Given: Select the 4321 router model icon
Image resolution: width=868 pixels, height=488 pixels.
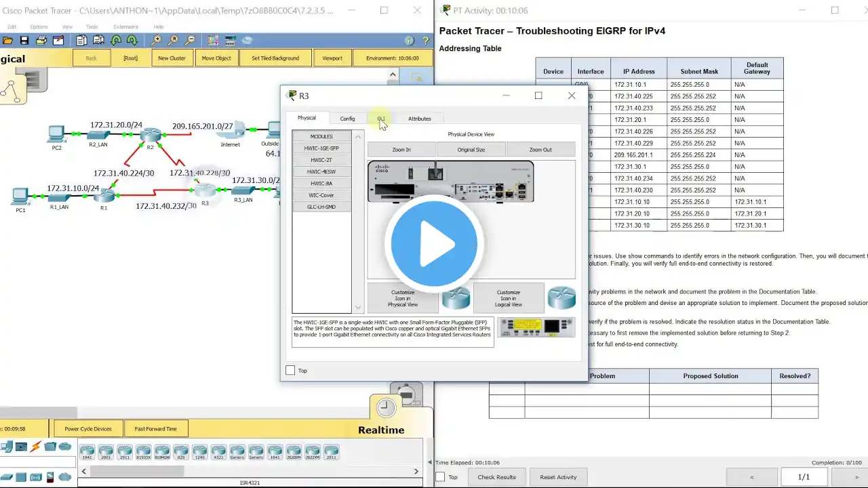Looking at the screenshot, I should (218, 452).
